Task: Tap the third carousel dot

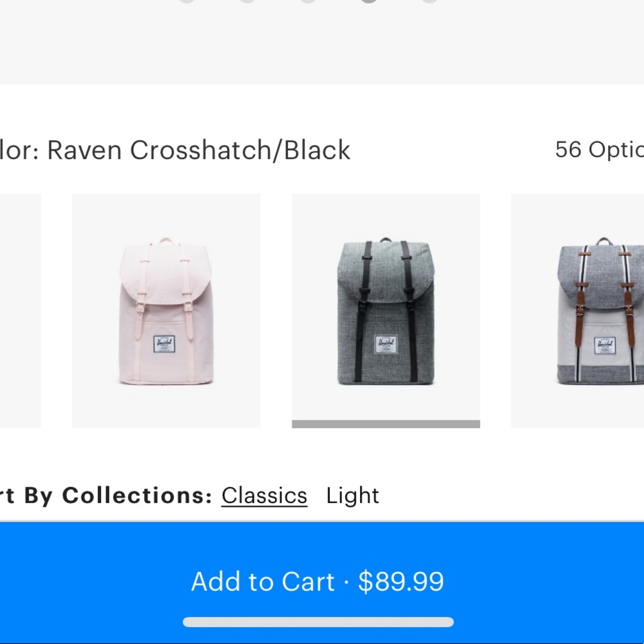Action: [308, 1]
